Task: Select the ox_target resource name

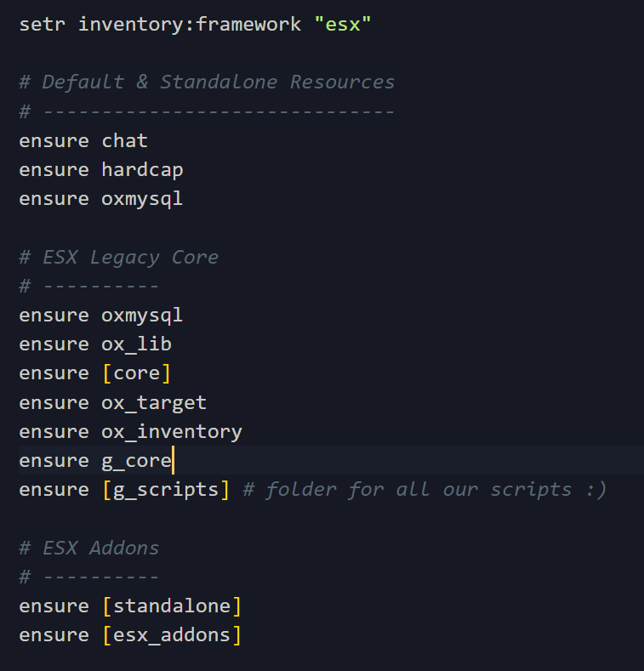Action: [154, 402]
